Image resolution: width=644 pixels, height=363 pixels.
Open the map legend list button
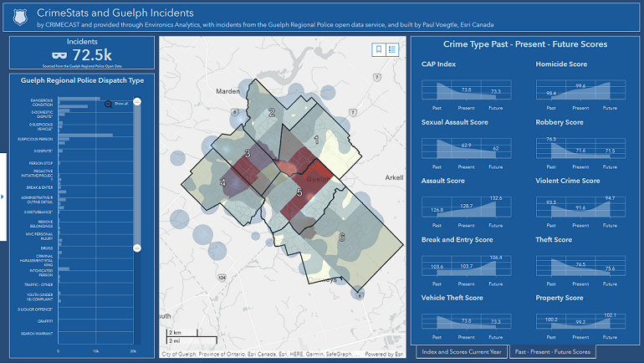pyautogui.click(x=391, y=49)
